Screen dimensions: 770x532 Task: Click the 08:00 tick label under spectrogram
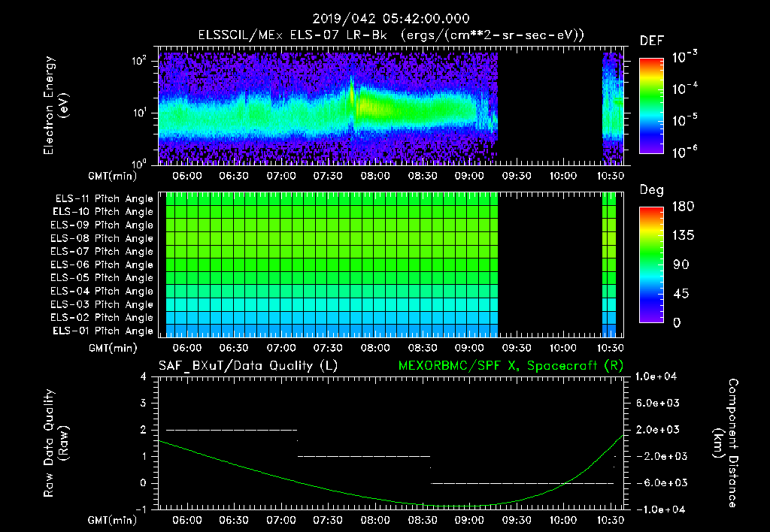coord(375,176)
